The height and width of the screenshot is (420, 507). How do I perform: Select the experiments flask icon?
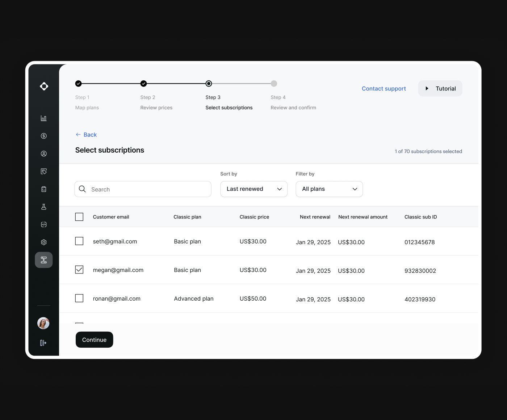tap(43, 207)
